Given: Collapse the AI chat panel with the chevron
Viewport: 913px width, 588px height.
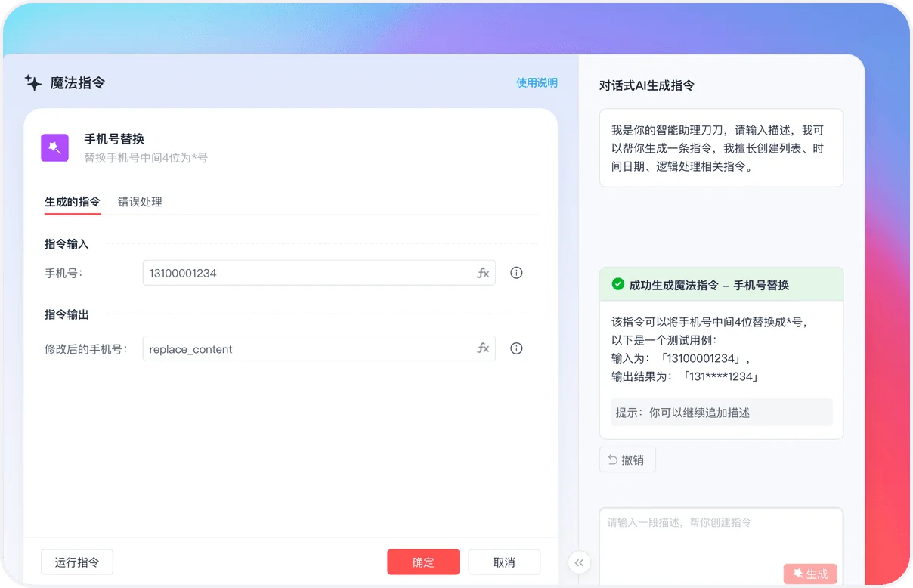Looking at the screenshot, I should pyautogui.click(x=579, y=562).
